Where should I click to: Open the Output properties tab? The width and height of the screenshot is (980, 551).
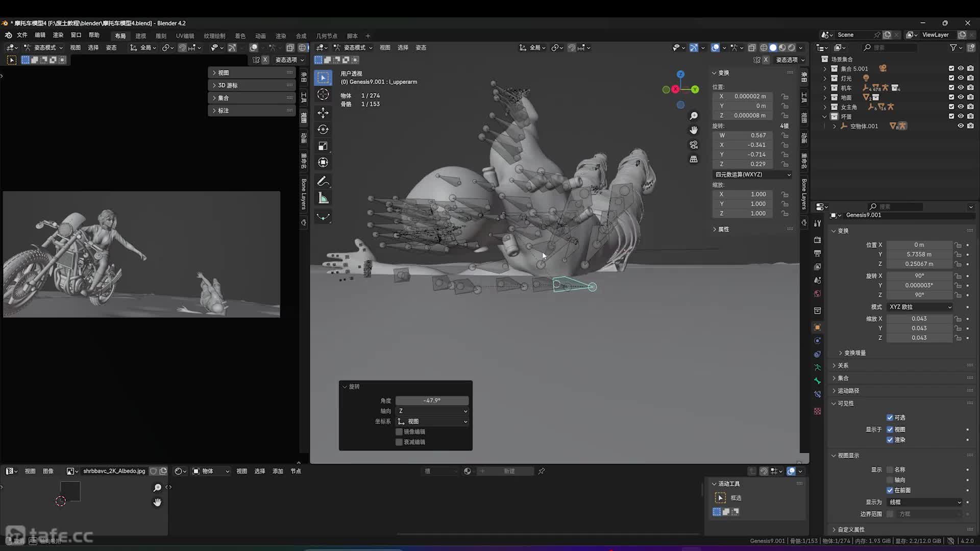point(817,253)
